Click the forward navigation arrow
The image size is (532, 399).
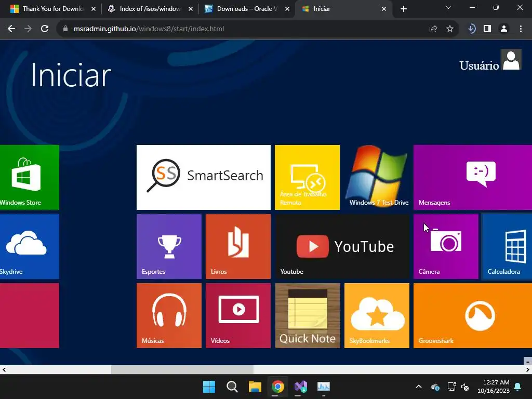click(x=28, y=29)
